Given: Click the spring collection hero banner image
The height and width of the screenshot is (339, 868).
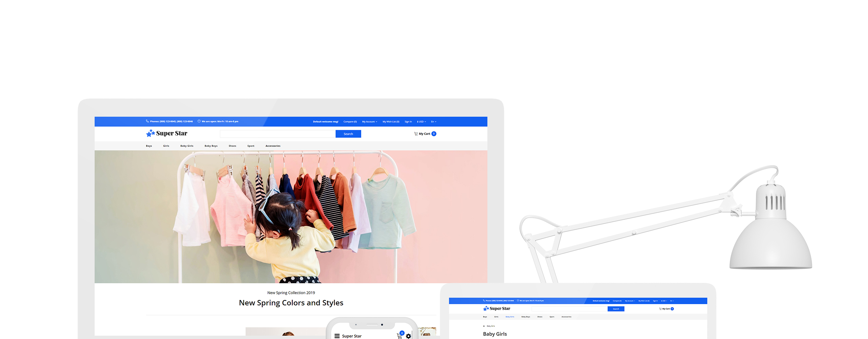Looking at the screenshot, I should (291, 217).
